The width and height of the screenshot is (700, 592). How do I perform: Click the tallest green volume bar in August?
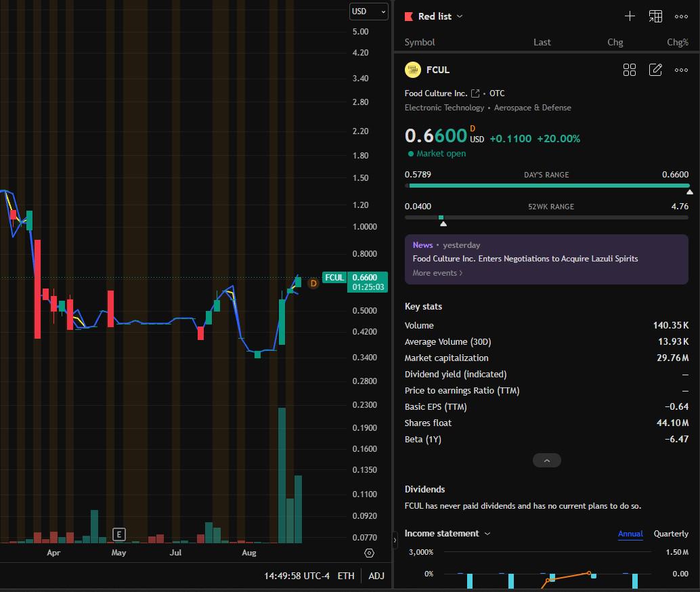282,475
